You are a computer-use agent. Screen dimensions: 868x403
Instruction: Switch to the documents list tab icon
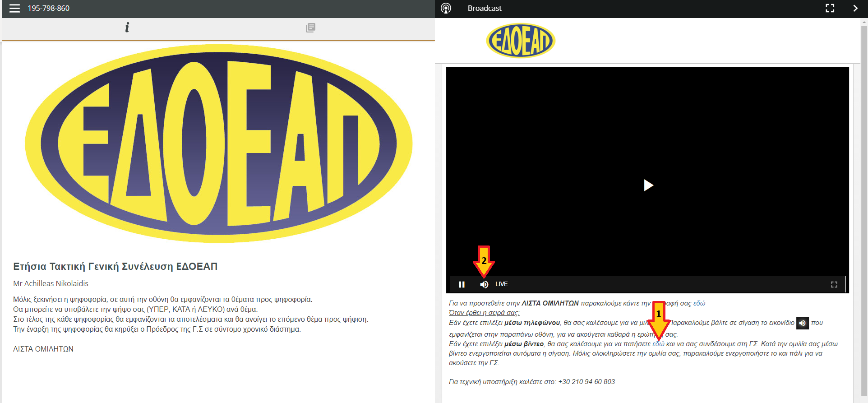[310, 28]
